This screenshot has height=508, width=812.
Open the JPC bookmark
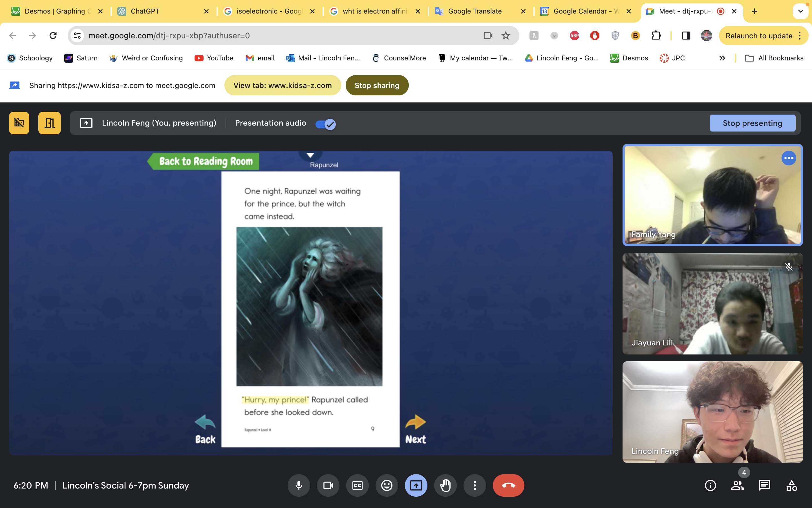pos(672,58)
